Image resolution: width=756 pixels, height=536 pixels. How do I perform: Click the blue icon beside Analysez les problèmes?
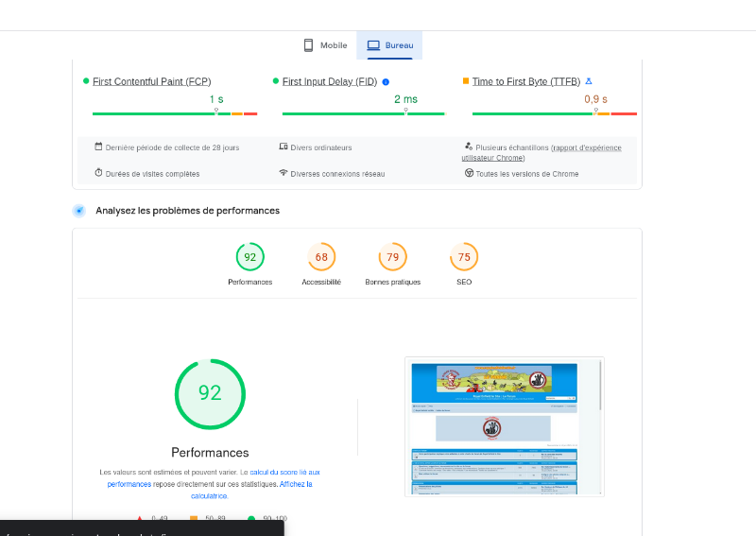79,211
